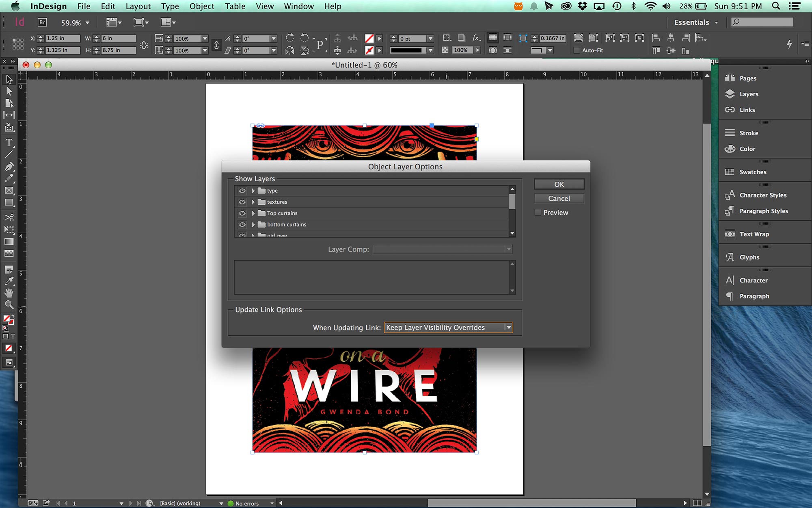
Task: Click the Cancel button
Action: tap(559, 198)
